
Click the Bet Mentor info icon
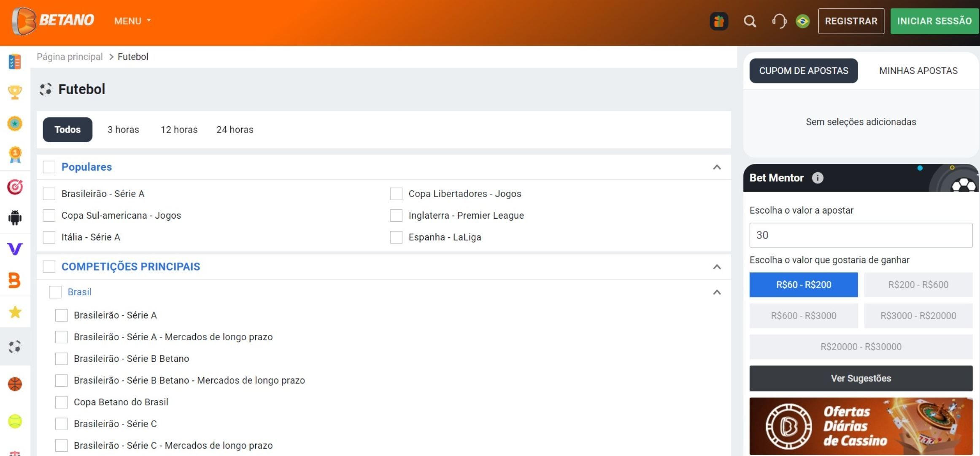tap(818, 178)
